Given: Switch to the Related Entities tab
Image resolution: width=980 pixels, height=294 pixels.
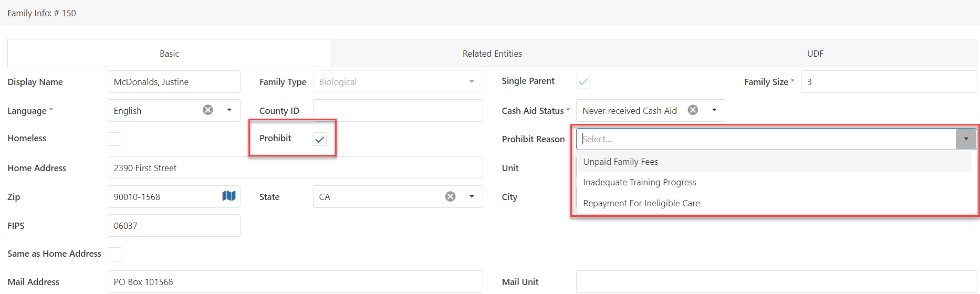Looking at the screenshot, I should (x=492, y=54).
